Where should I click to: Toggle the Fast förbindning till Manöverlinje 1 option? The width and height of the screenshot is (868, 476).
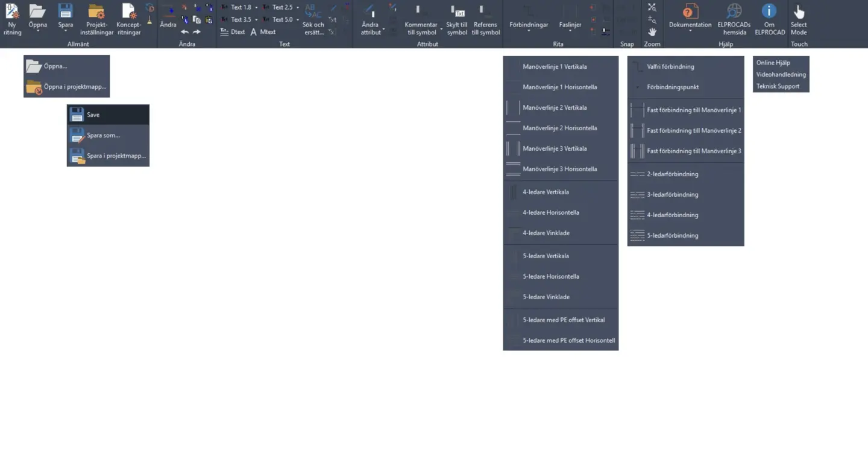tap(694, 110)
